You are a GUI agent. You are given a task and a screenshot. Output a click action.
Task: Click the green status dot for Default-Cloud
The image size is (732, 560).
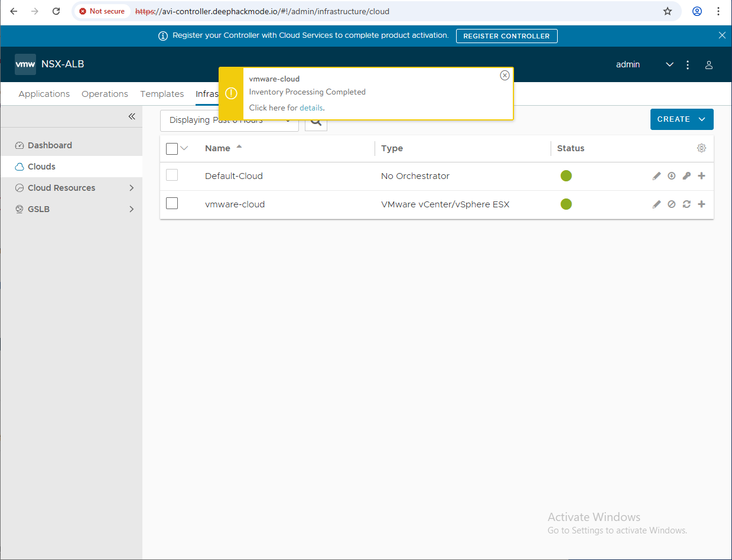[566, 176]
